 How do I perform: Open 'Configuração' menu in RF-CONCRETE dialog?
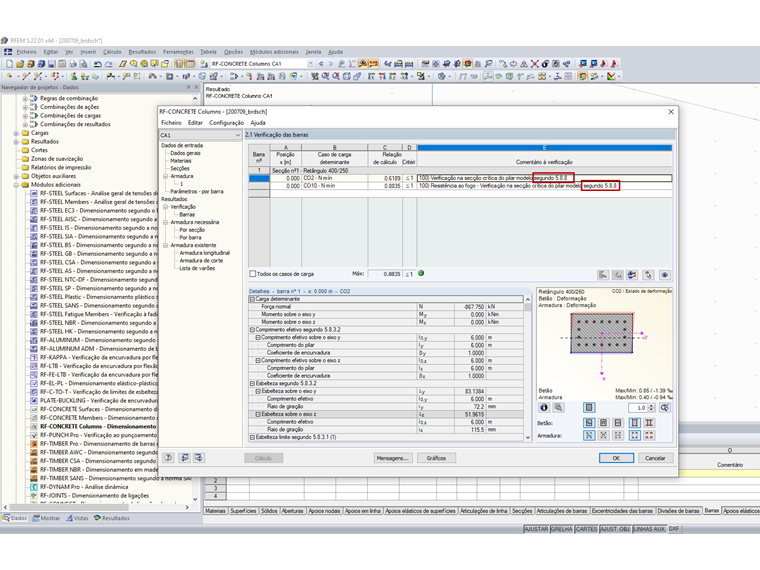[226, 123]
